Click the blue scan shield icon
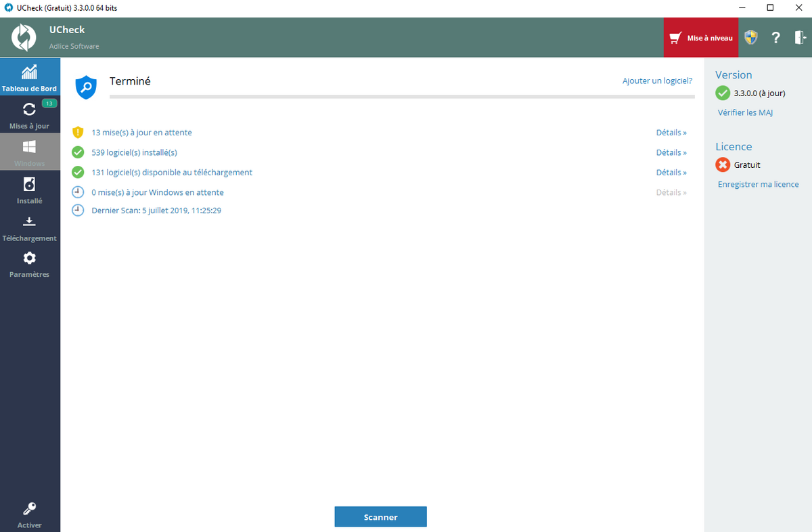Screen dimensions: 812x532 click(86, 87)
